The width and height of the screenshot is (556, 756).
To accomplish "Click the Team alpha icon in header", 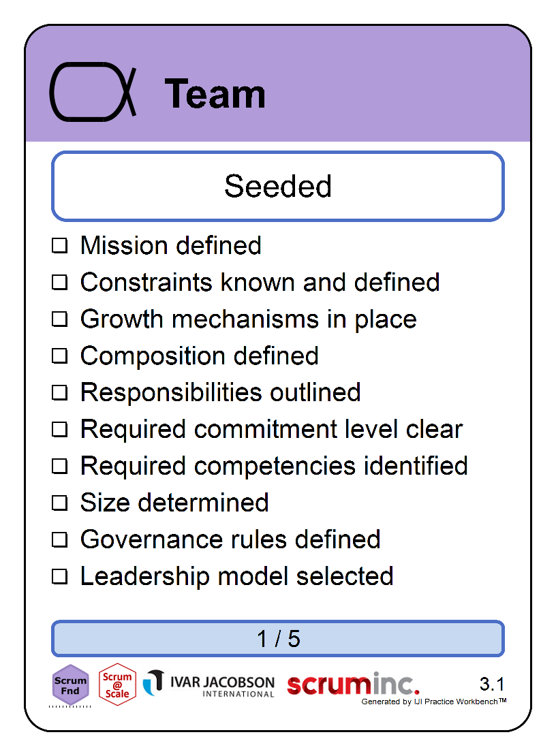I will (93, 92).
